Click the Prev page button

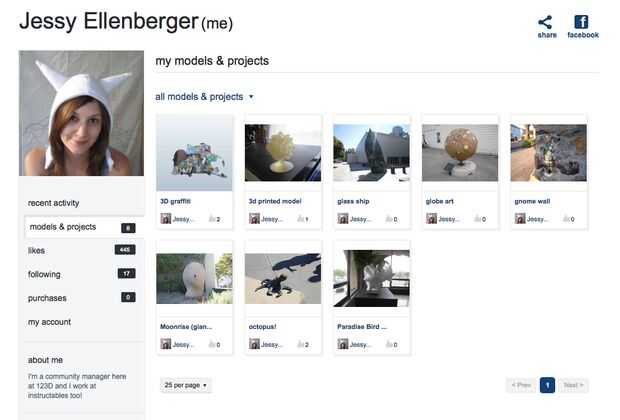[x=521, y=385]
